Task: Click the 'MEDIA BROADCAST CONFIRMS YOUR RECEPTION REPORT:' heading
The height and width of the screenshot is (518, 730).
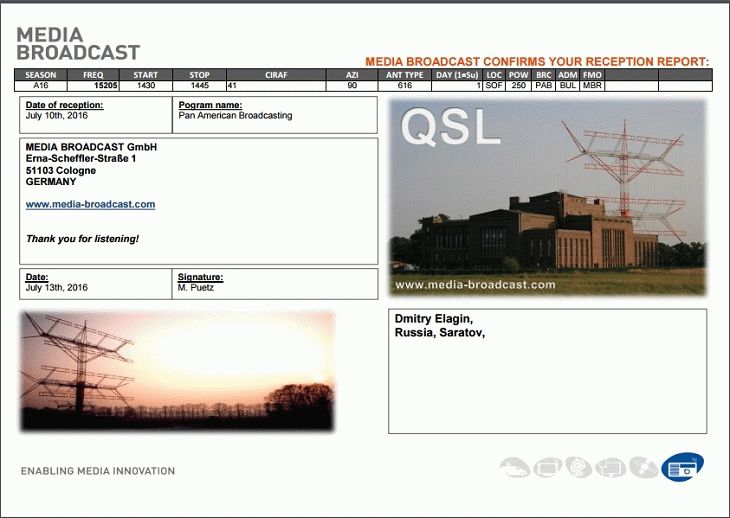Action: (537, 61)
